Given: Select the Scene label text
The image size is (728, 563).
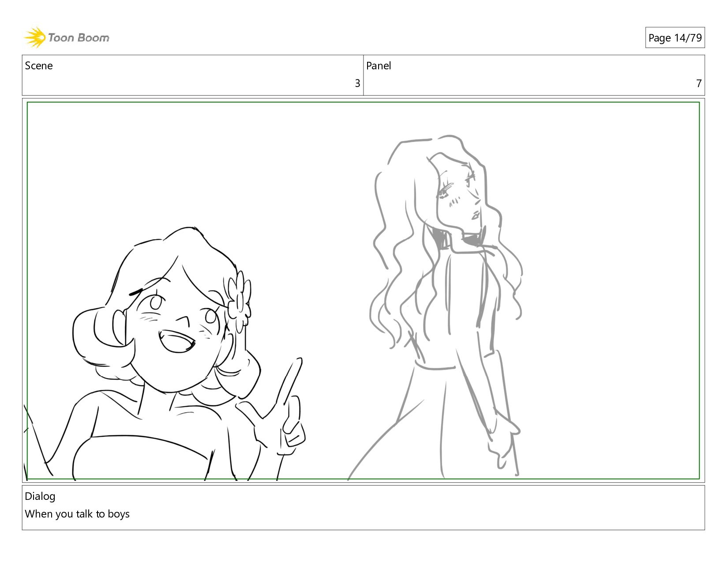Looking at the screenshot, I should 39,66.
